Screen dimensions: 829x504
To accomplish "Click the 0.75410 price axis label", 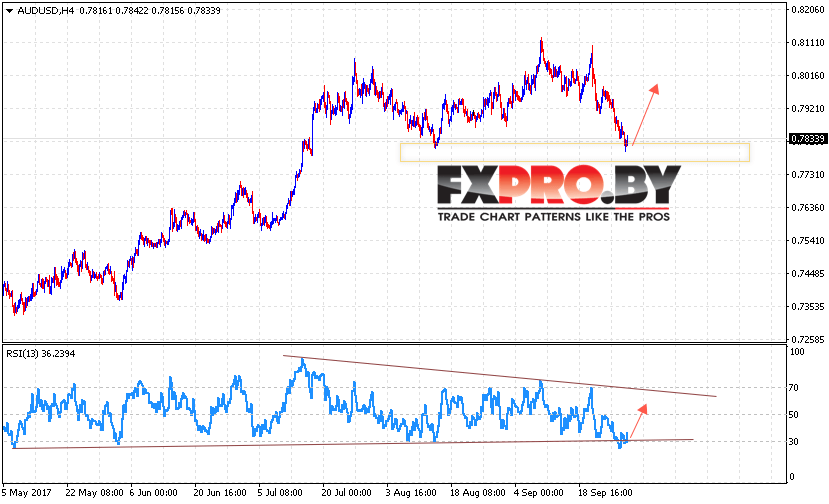I will pyautogui.click(x=808, y=241).
